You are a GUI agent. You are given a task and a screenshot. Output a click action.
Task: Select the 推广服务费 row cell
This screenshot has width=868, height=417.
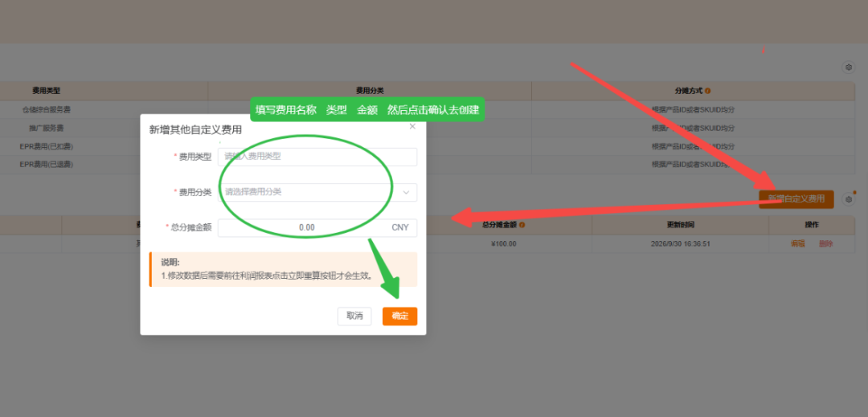[x=47, y=128]
